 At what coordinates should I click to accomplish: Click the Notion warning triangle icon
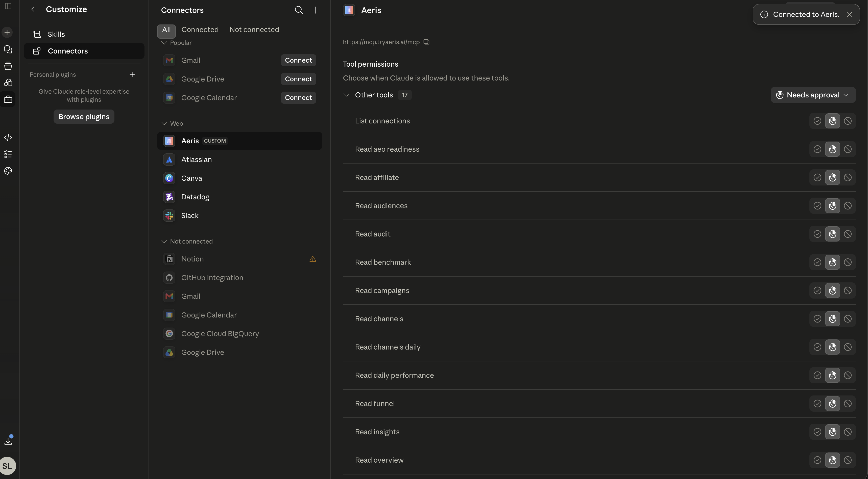[x=313, y=259]
